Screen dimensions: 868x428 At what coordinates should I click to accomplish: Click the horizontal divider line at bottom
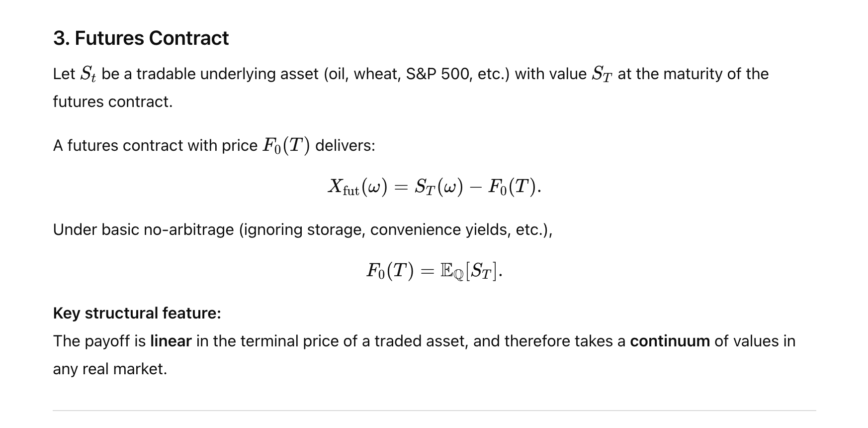tap(434, 411)
